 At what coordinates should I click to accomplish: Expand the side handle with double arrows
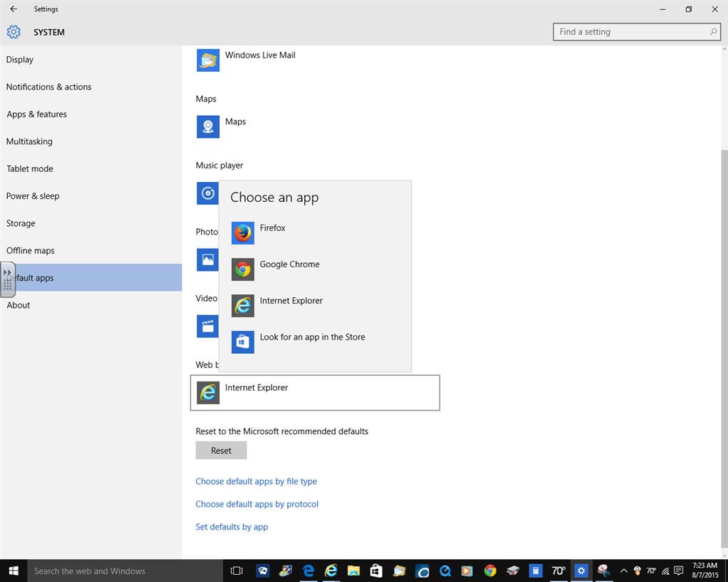point(7,279)
